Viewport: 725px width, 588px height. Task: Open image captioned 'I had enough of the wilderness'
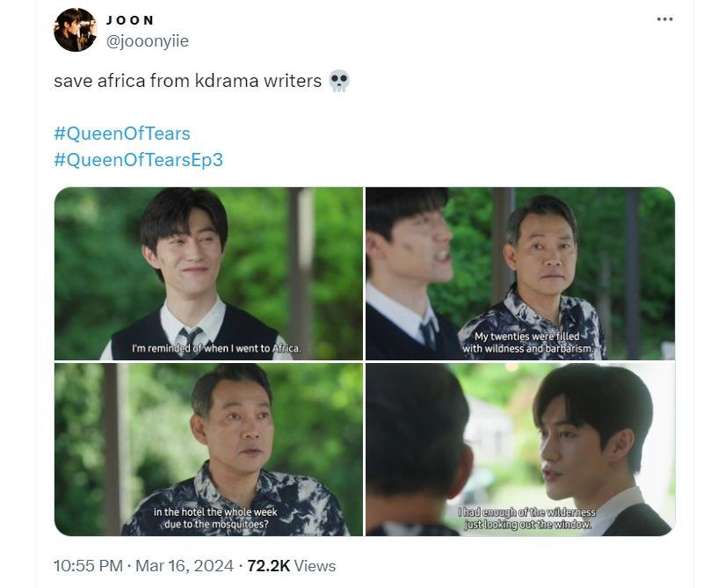click(520, 450)
